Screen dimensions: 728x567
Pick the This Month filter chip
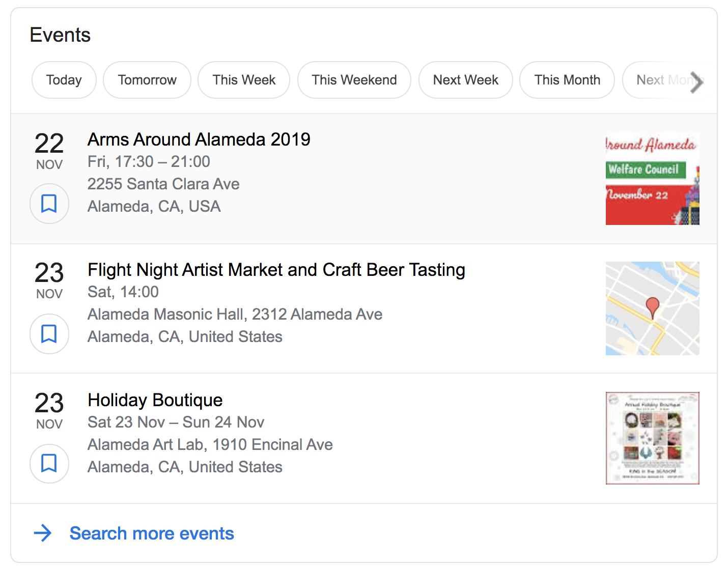click(x=567, y=80)
